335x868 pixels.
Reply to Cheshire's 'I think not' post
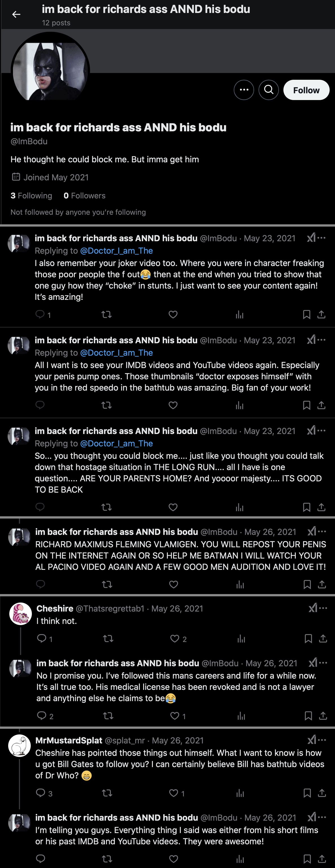point(41,638)
